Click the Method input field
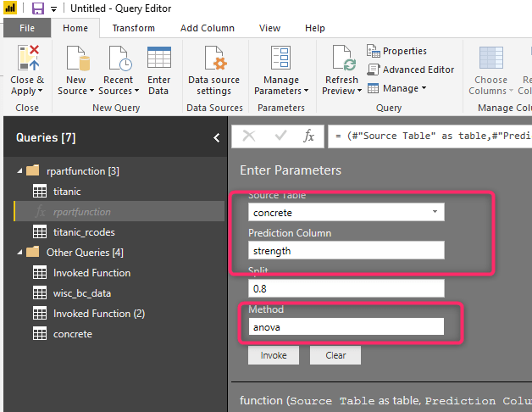Viewport: 532px width, 412px height. point(346,326)
